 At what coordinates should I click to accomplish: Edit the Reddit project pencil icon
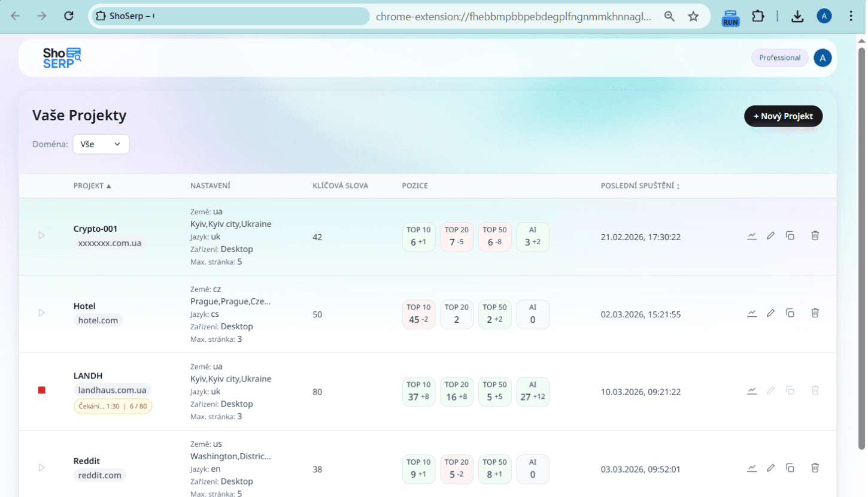coord(771,468)
